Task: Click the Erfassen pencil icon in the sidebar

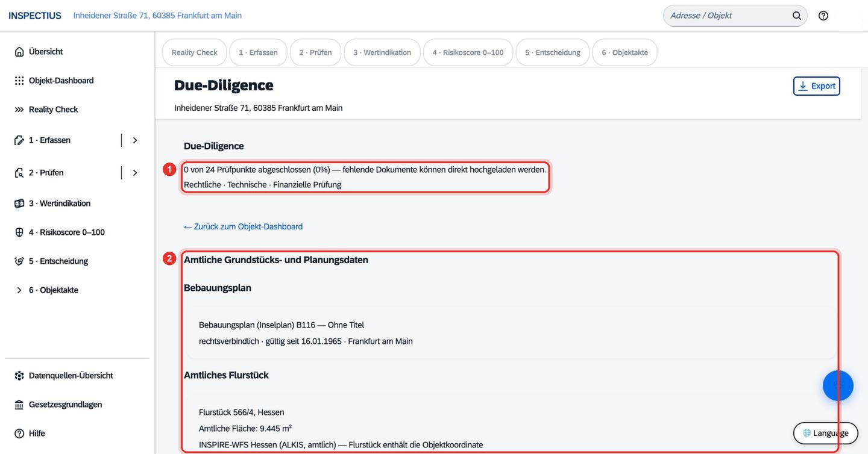Action: [x=19, y=140]
